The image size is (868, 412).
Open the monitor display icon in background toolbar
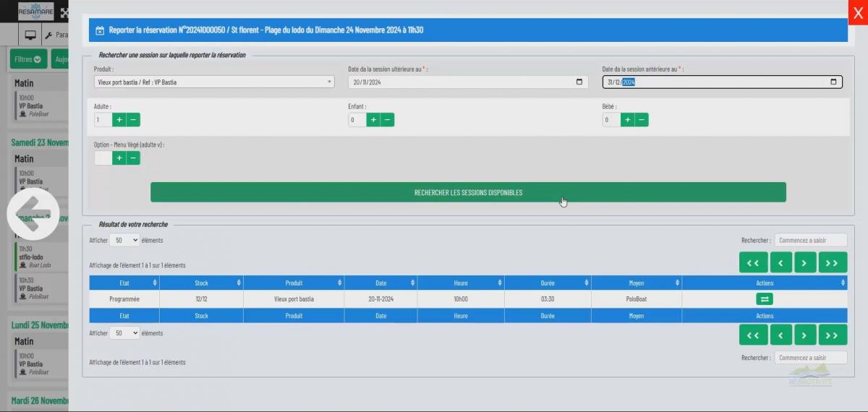tap(30, 34)
